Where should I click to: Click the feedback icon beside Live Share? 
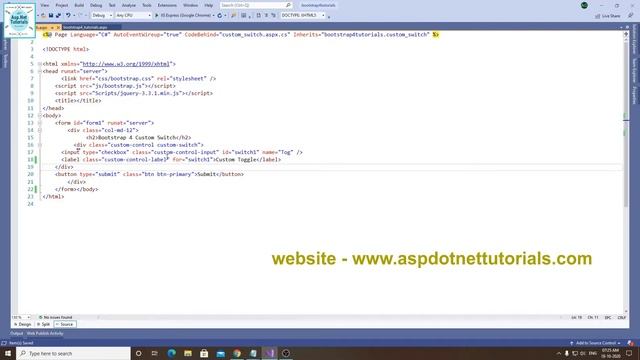[x=631, y=16]
